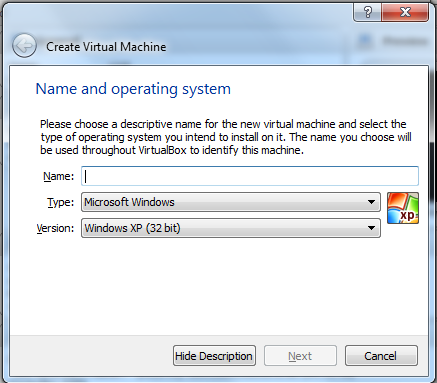Open the Version dropdown showing Windows XP (32 bit)
This screenshot has height=383, width=437.
231,228
